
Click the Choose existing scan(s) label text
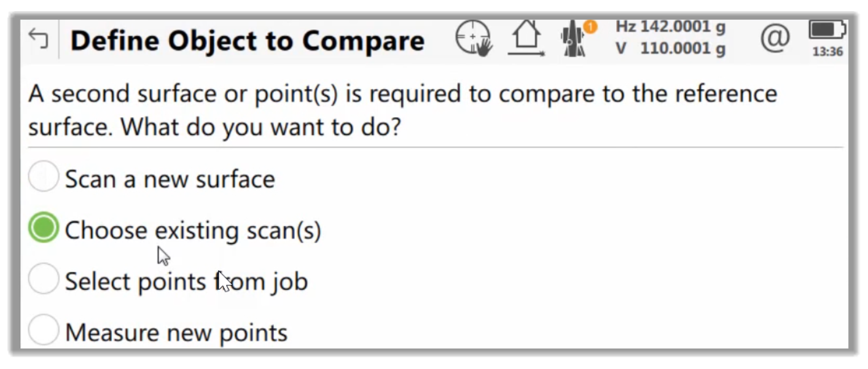tap(193, 231)
